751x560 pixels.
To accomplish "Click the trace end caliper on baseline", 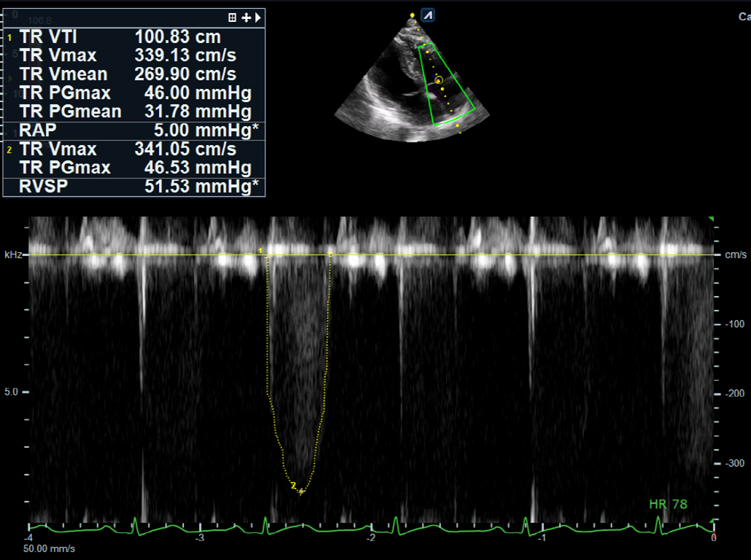I will click(x=330, y=252).
